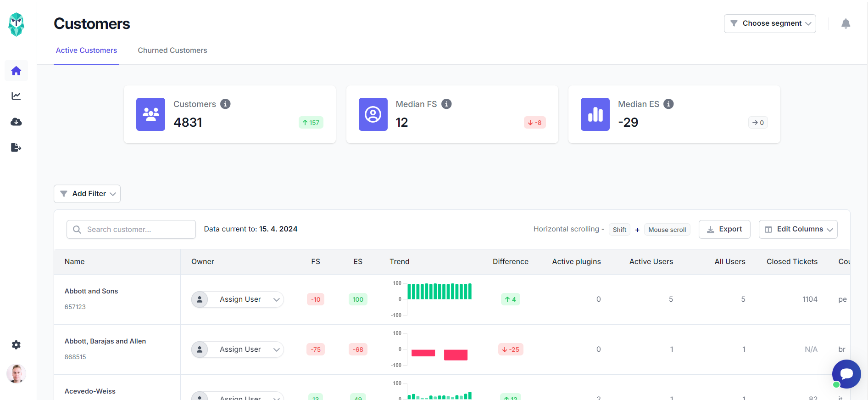Switch to Active Customers tab
Viewport: 868px width, 400px height.
point(86,51)
